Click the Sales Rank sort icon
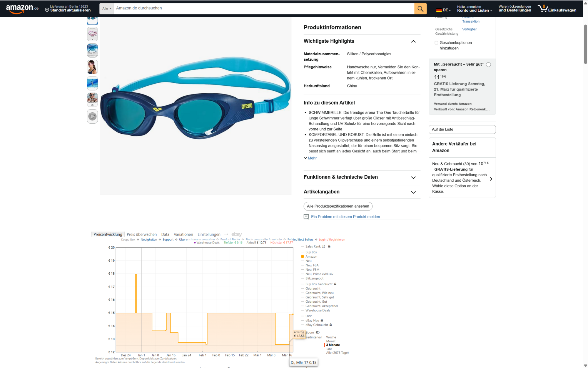The height and width of the screenshot is (368, 588). (x=324, y=246)
